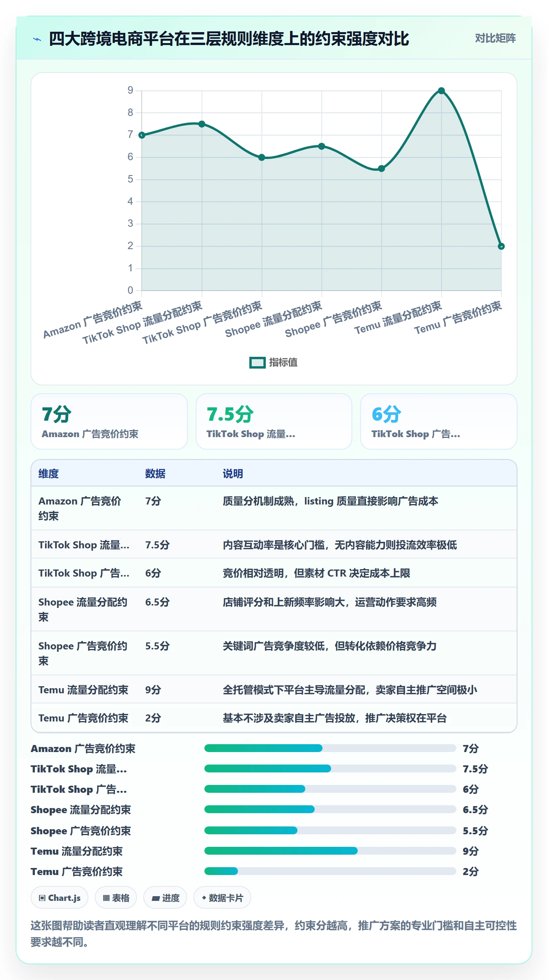Click the 9分 cell in the table's 数据 column
Viewport: 548px width, 980px height.
[153, 690]
